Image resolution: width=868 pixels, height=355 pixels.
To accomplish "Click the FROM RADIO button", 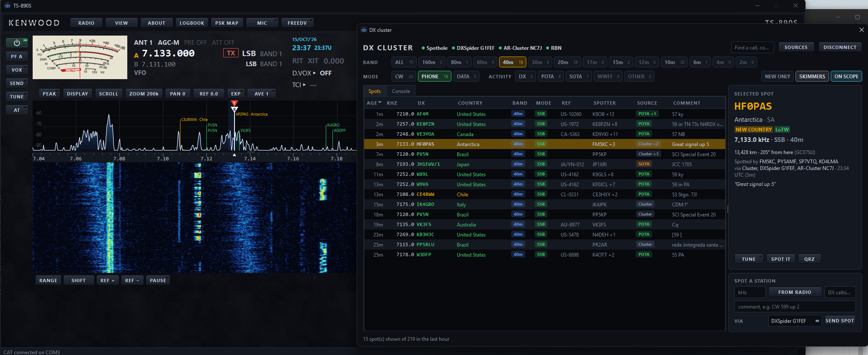I will pyautogui.click(x=795, y=292).
